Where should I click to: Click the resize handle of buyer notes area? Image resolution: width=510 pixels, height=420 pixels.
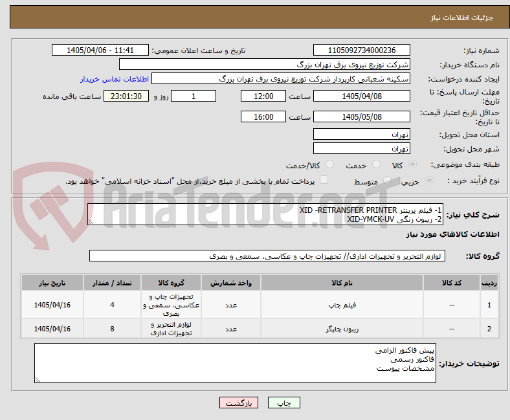tap(38, 380)
